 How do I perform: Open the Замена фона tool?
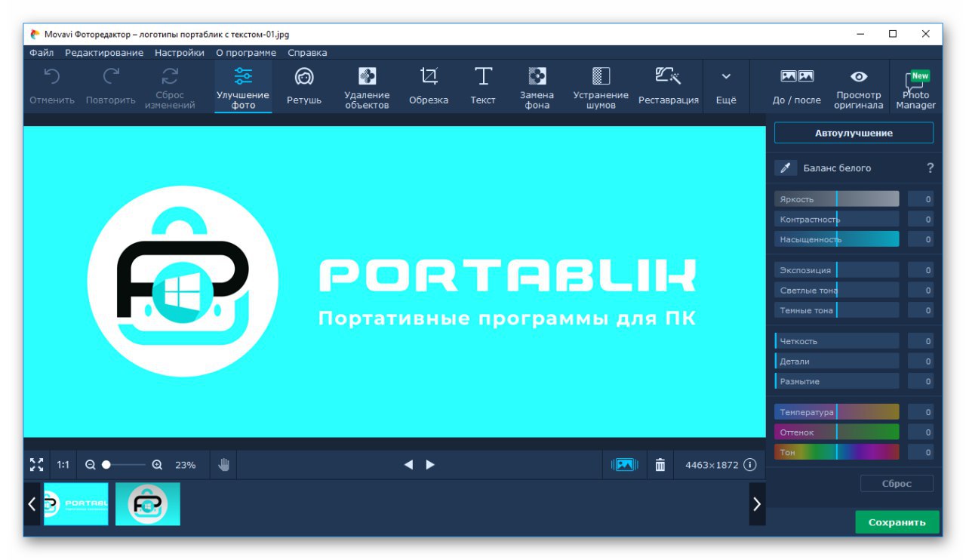[537, 87]
